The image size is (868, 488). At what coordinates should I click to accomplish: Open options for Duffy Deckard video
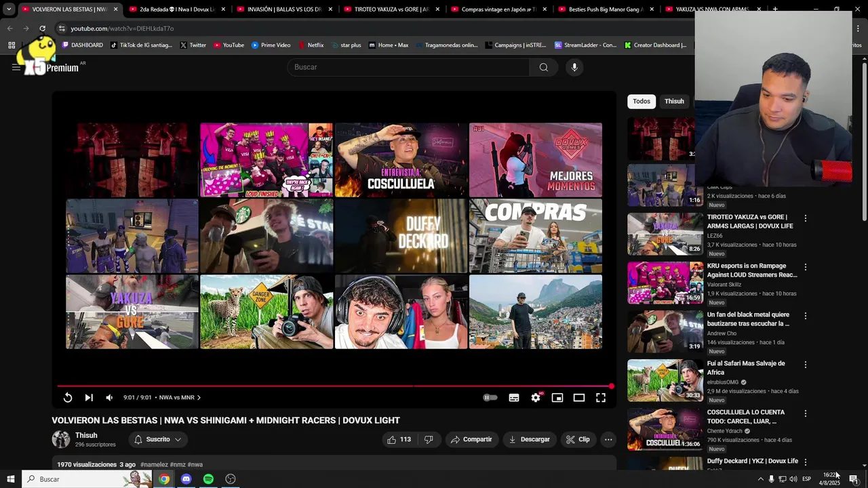806,462
